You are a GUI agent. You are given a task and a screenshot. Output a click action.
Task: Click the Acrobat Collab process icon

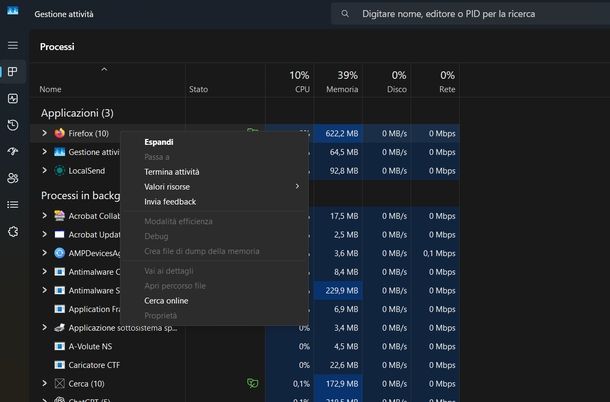click(60, 216)
